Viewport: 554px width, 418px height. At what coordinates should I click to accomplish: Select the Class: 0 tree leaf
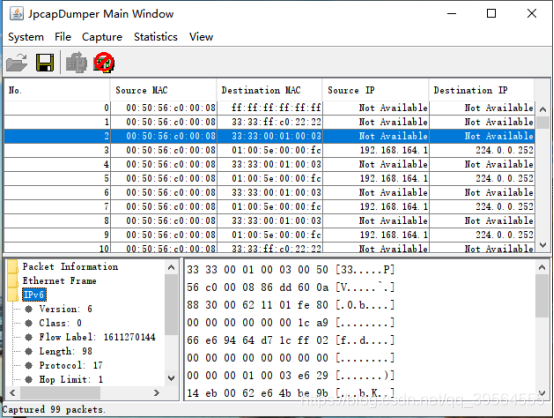[x=60, y=323]
